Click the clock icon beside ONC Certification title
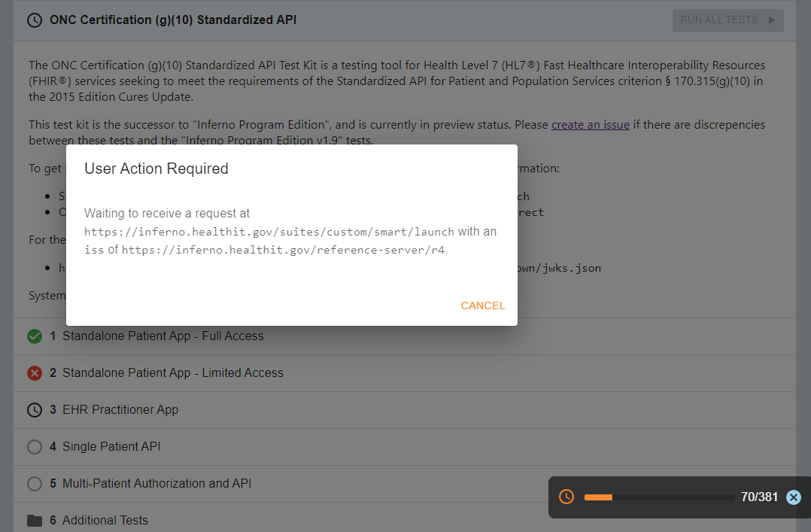Image resolution: width=811 pixels, height=532 pixels. click(x=35, y=20)
